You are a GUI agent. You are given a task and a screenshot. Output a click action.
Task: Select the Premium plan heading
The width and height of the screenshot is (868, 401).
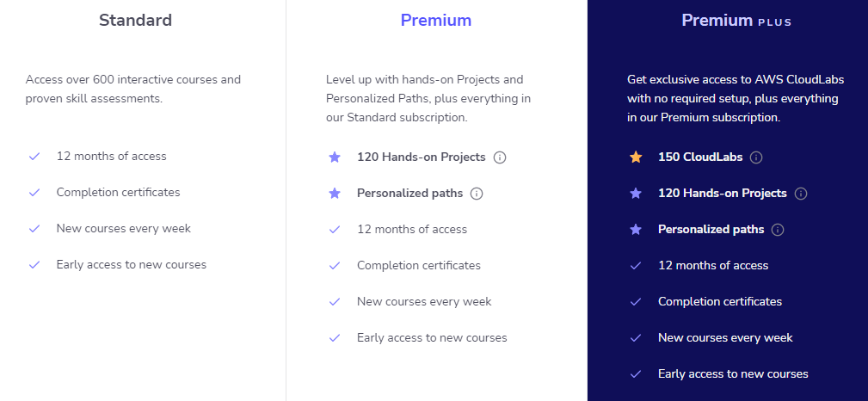coord(436,20)
